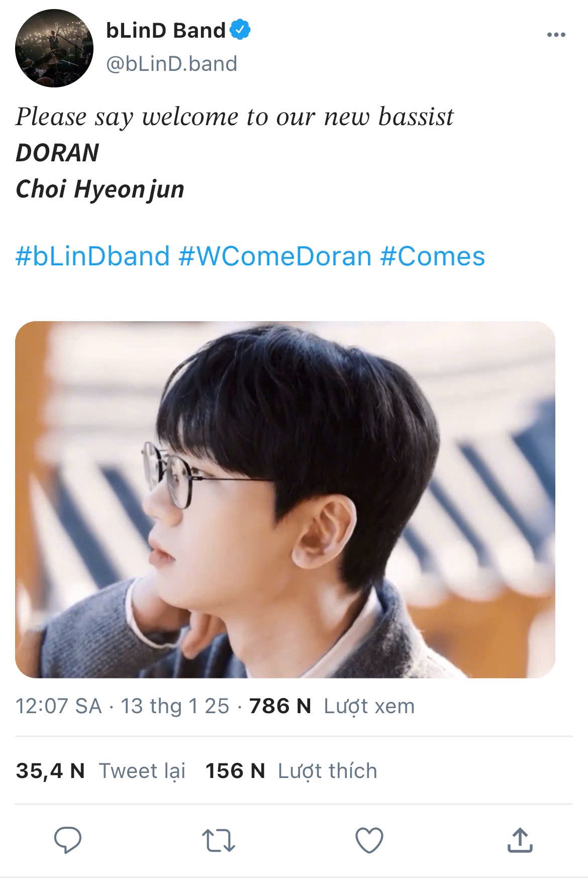The height and width of the screenshot is (879, 588).
Task: Select the DORAN bold text line
Action: (57, 153)
